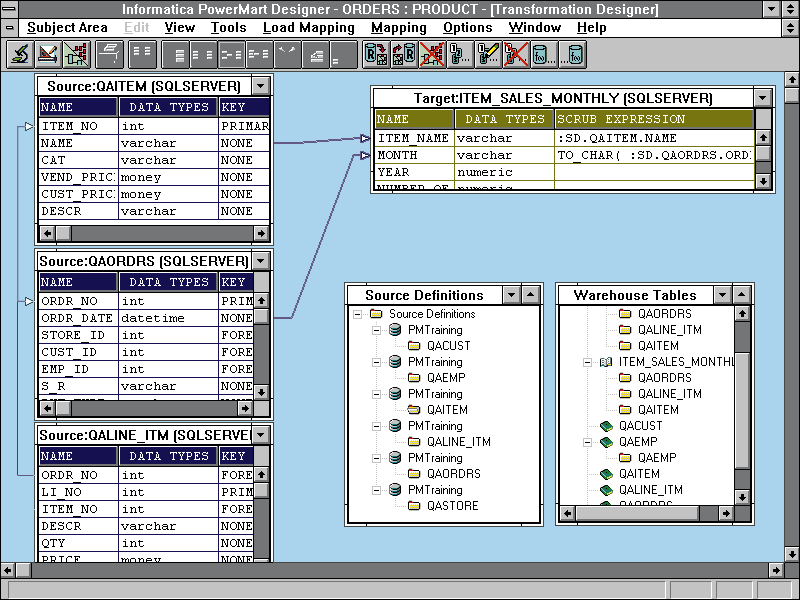This screenshot has height=600, width=800.
Task: Click scroll-up arrow in Warehouse Tables tree
Action: point(742,313)
